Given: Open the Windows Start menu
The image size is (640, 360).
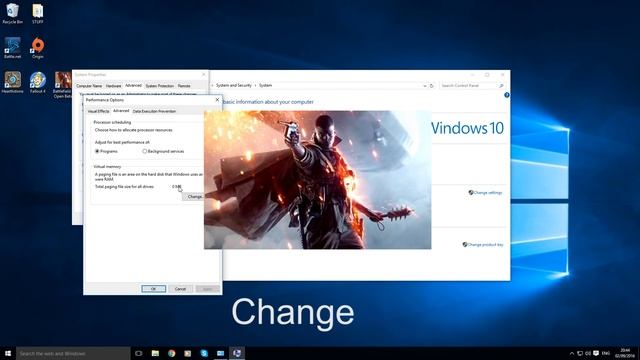Looking at the screenshot, I should tap(8, 353).
